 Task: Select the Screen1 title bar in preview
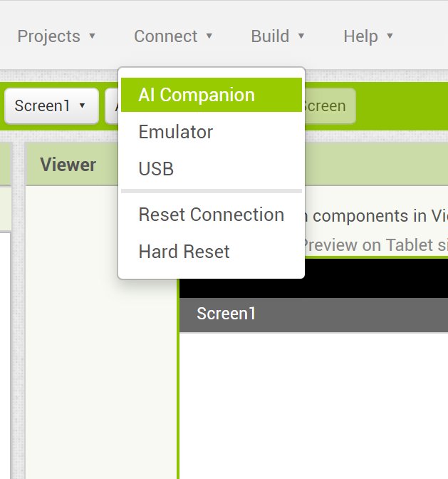click(313, 314)
